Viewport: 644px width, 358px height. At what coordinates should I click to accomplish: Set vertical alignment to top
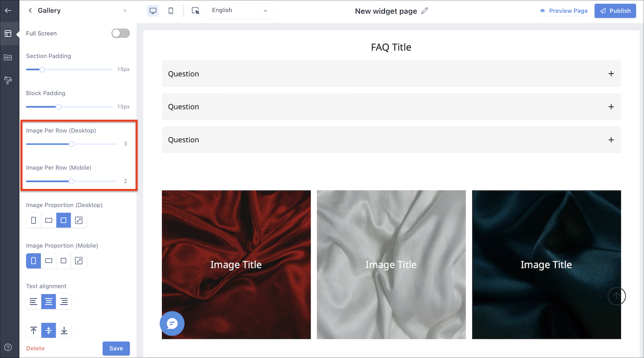click(x=34, y=330)
